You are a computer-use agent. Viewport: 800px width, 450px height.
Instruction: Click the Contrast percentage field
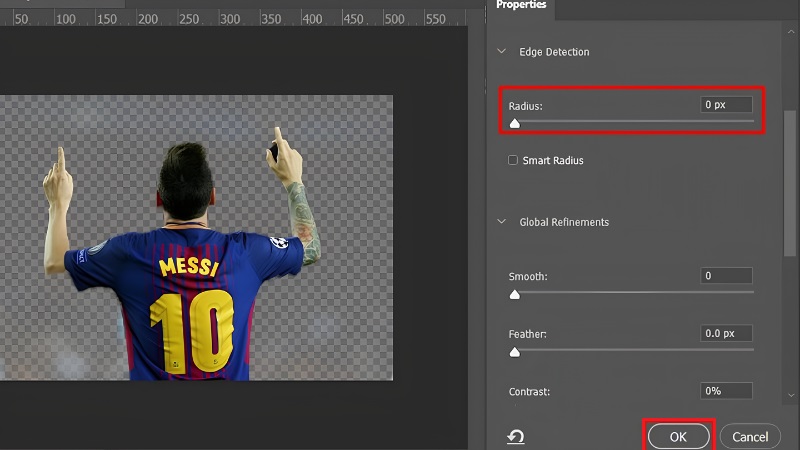pyautogui.click(x=726, y=391)
